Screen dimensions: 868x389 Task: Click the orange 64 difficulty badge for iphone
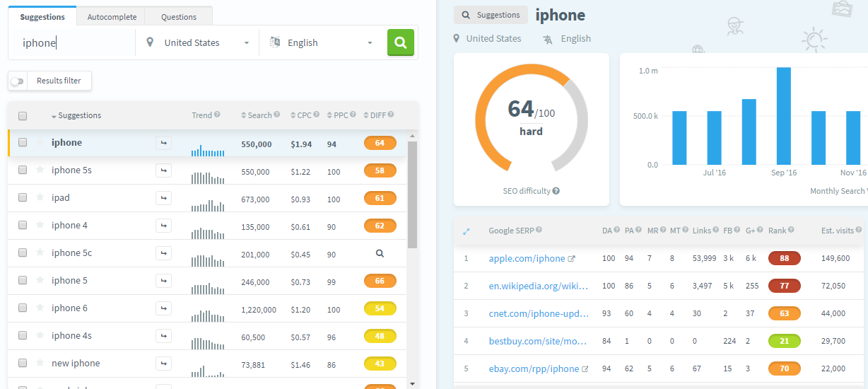click(x=380, y=143)
